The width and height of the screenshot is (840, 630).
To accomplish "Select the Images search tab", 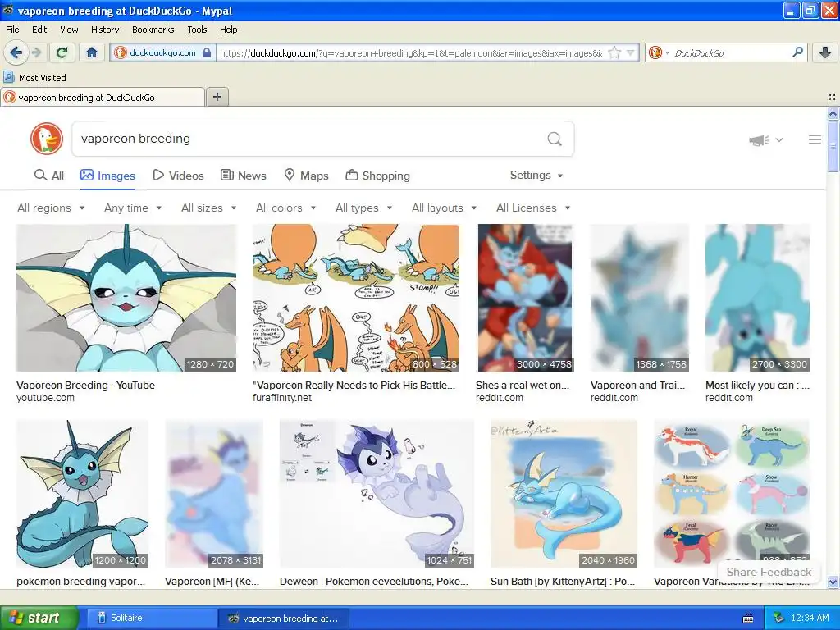I will tap(107, 176).
